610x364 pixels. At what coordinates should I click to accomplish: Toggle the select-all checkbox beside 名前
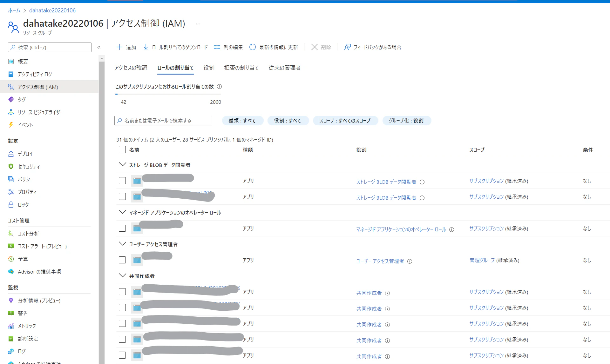(x=122, y=149)
